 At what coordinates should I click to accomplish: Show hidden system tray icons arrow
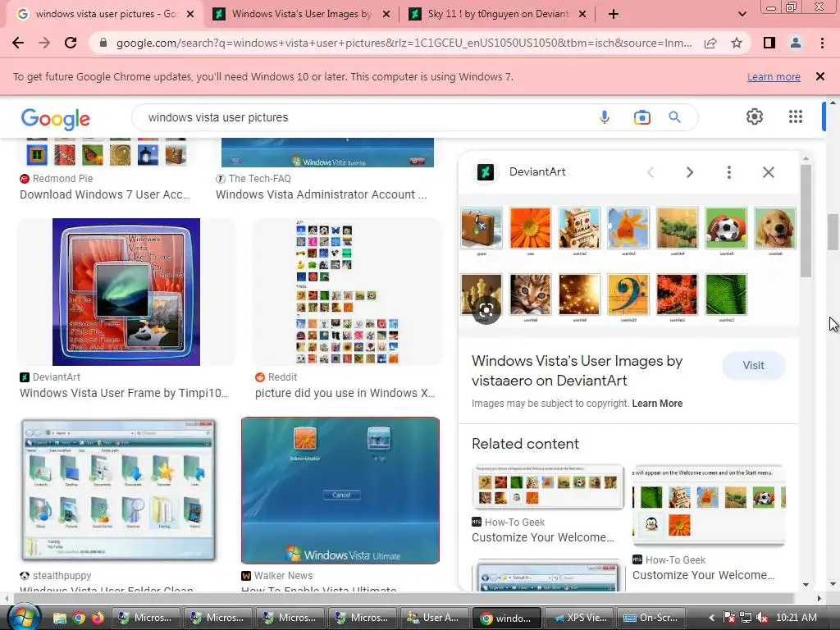tap(712, 618)
